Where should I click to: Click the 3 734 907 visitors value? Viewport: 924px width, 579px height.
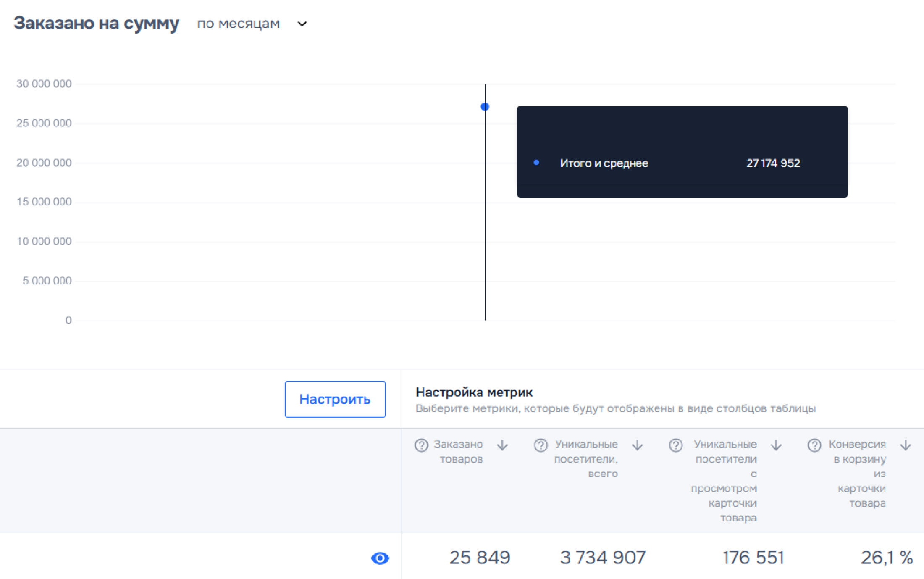click(603, 558)
